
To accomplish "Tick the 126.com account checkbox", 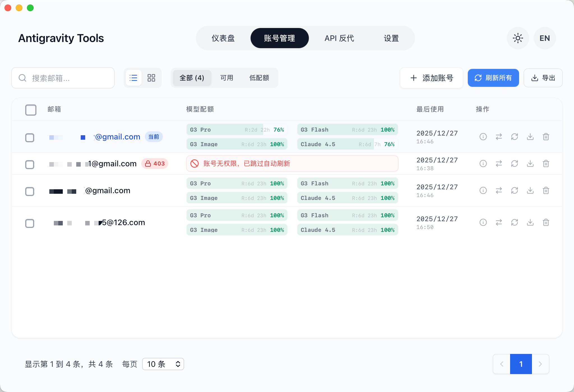I will click(30, 223).
